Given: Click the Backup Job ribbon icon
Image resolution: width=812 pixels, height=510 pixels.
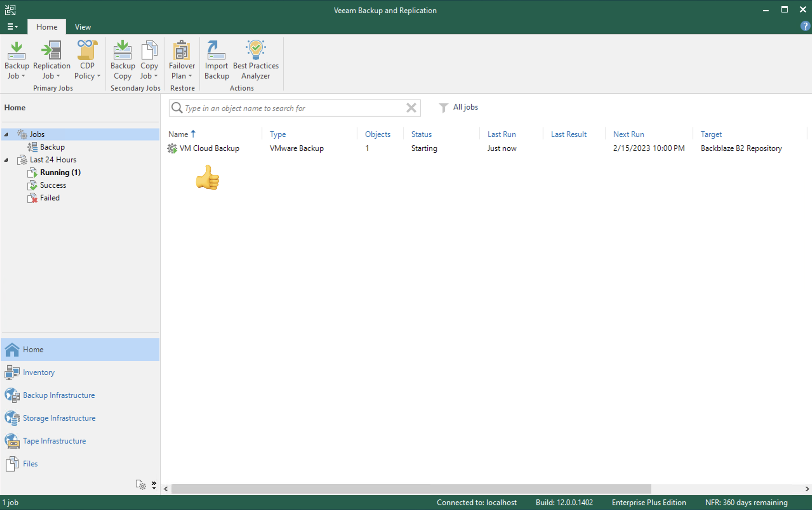Looking at the screenshot, I should point(16,50).
